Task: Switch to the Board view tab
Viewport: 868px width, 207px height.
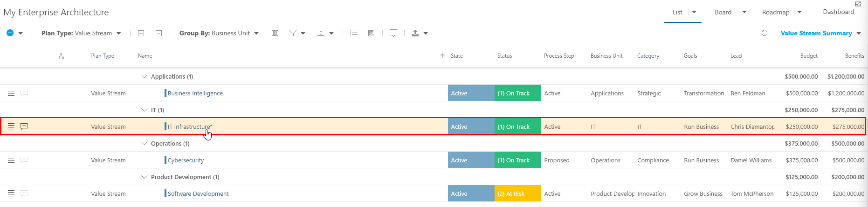Action: coord(723,12)
